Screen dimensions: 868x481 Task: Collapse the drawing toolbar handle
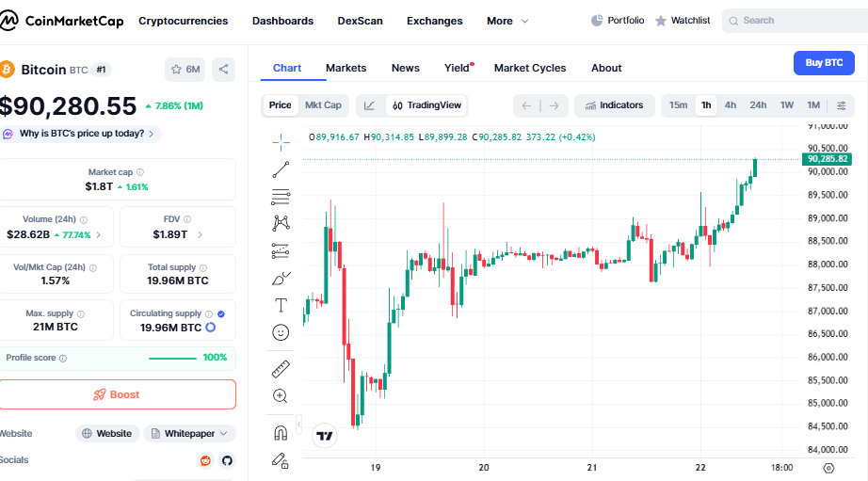299,425
